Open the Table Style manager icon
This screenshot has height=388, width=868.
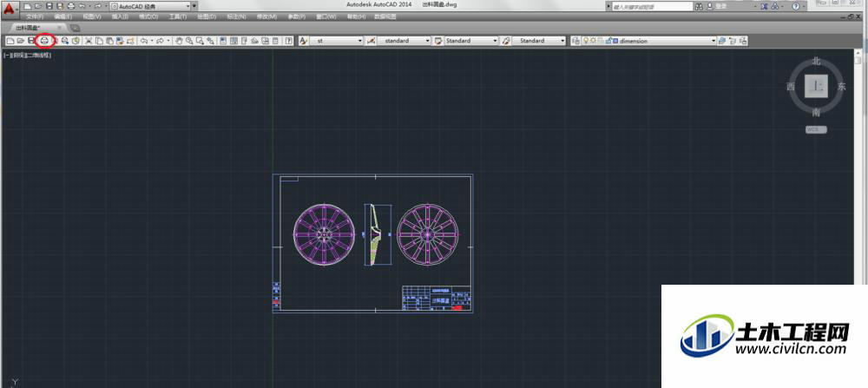click(438, 41)
